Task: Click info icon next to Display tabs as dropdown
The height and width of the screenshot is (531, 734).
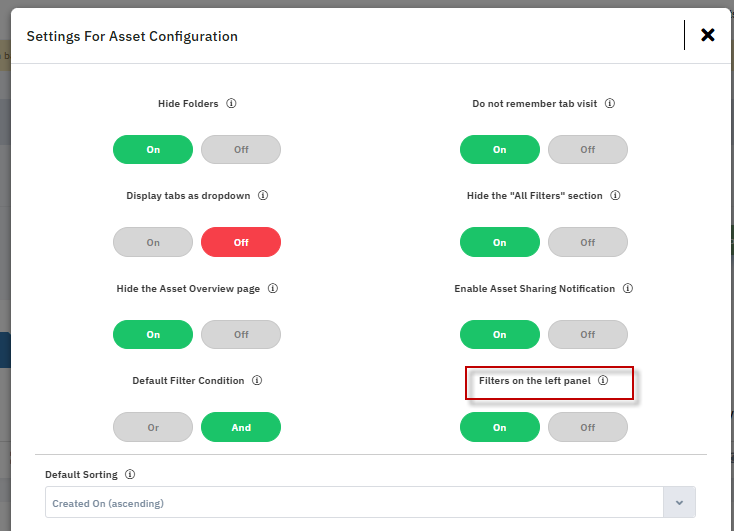Action: coord(263,196)
